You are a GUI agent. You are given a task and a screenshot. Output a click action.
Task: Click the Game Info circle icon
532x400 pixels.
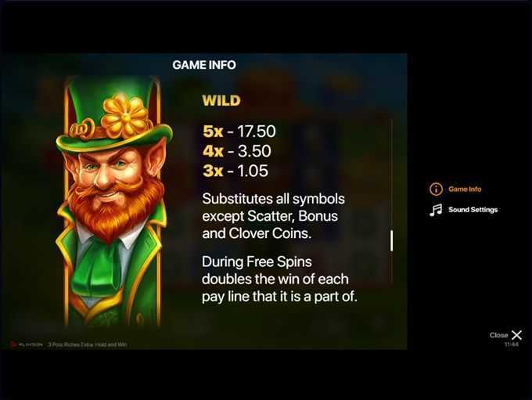436,189
